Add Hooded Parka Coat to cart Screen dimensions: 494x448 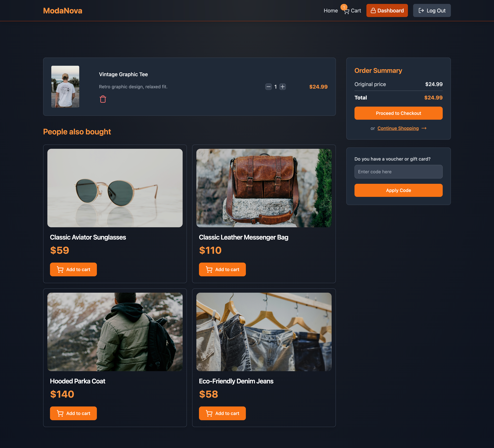(74, 414)
